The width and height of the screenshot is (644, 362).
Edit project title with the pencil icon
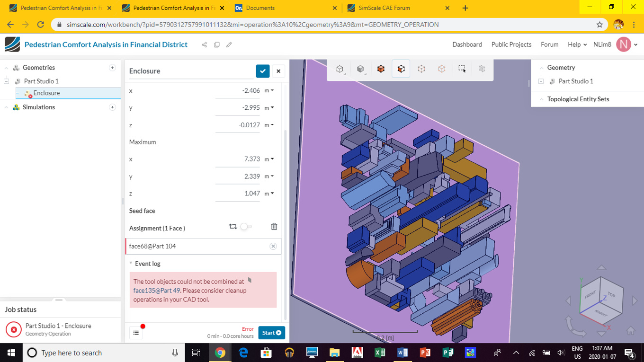(229, 44)
